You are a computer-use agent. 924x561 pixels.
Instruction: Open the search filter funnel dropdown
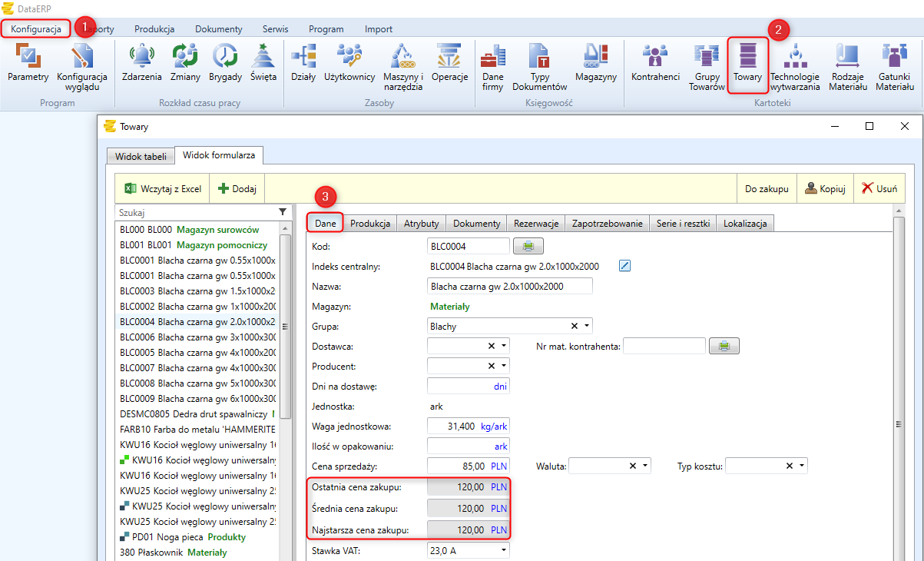[283, 212]
